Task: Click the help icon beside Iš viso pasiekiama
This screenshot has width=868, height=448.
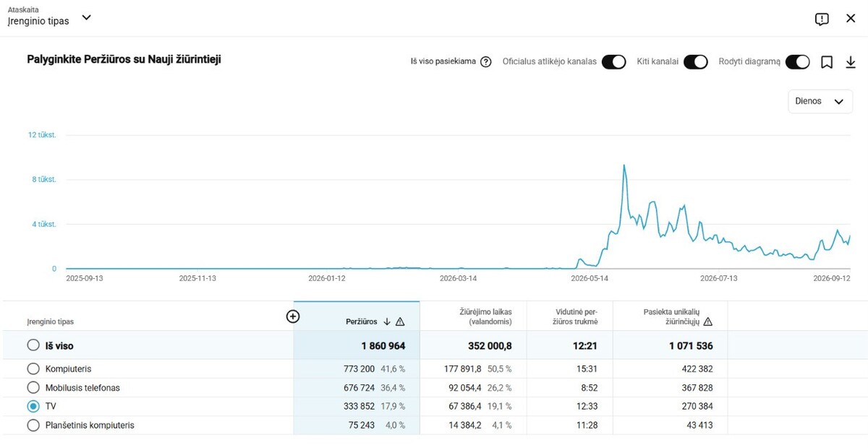Action: (x=486, y=62)
